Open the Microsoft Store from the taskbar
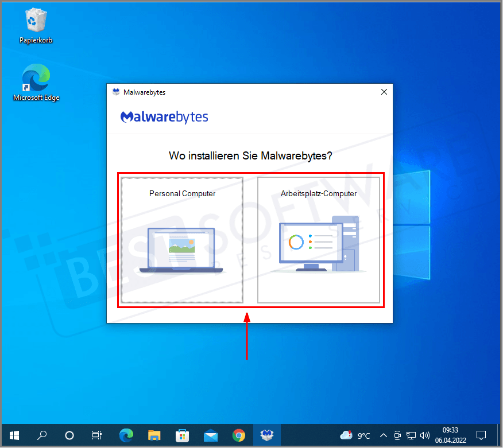This screenshot has width=503, height=448. (182, 435)
